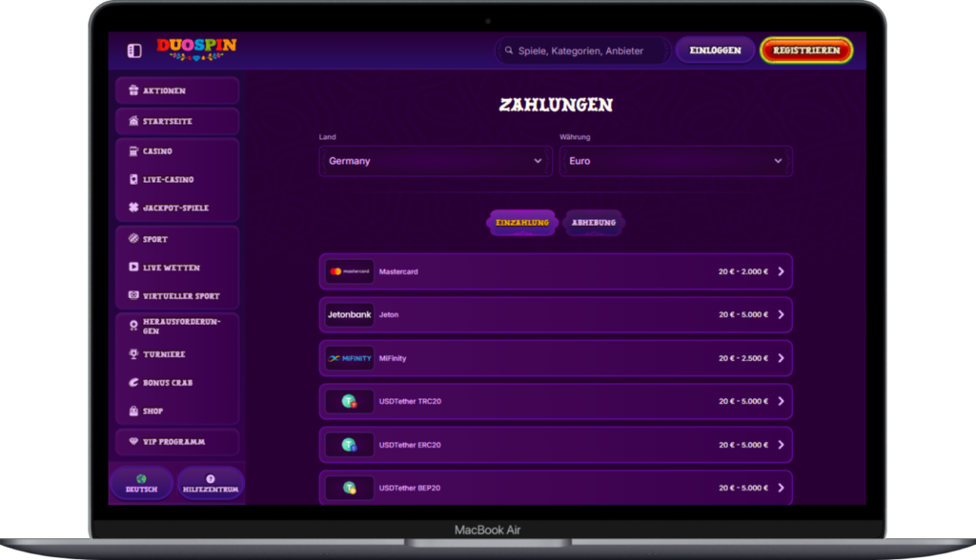Open Live-Casino from the sidebar
The height and width of the screenshot is (560, 976).
point(133,179)
